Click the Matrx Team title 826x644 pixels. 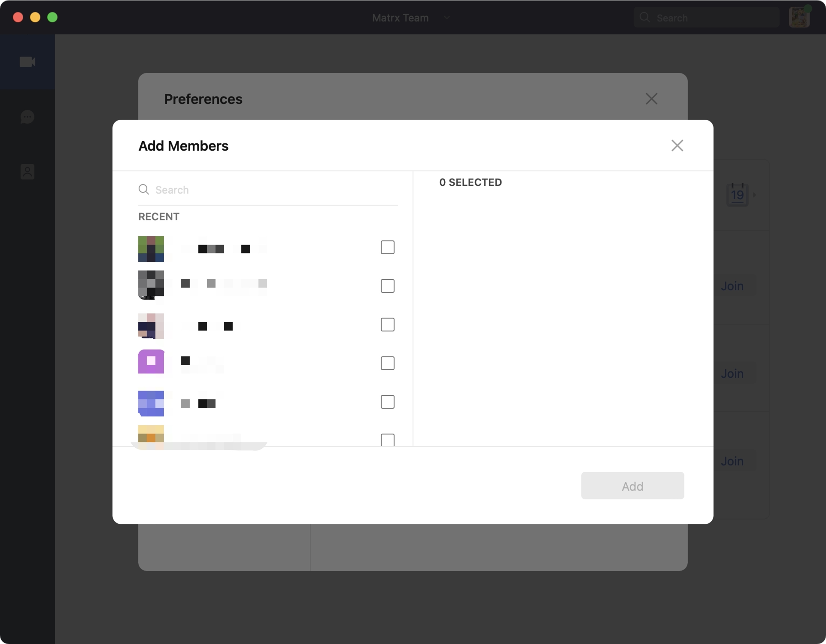[400, 18]
